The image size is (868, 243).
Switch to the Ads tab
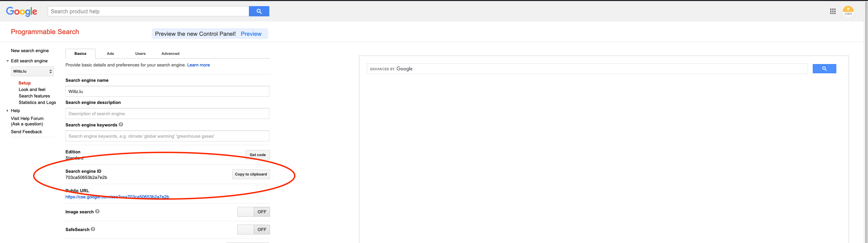110,54
